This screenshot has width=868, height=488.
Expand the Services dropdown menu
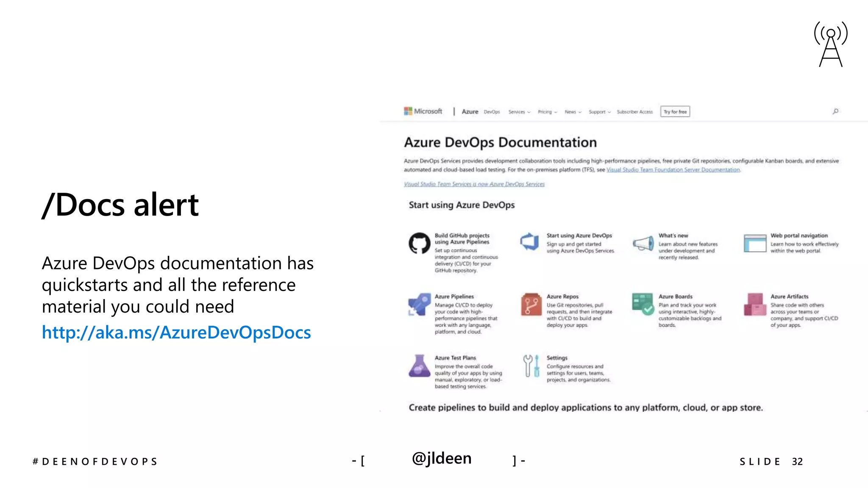coord(519,112)
